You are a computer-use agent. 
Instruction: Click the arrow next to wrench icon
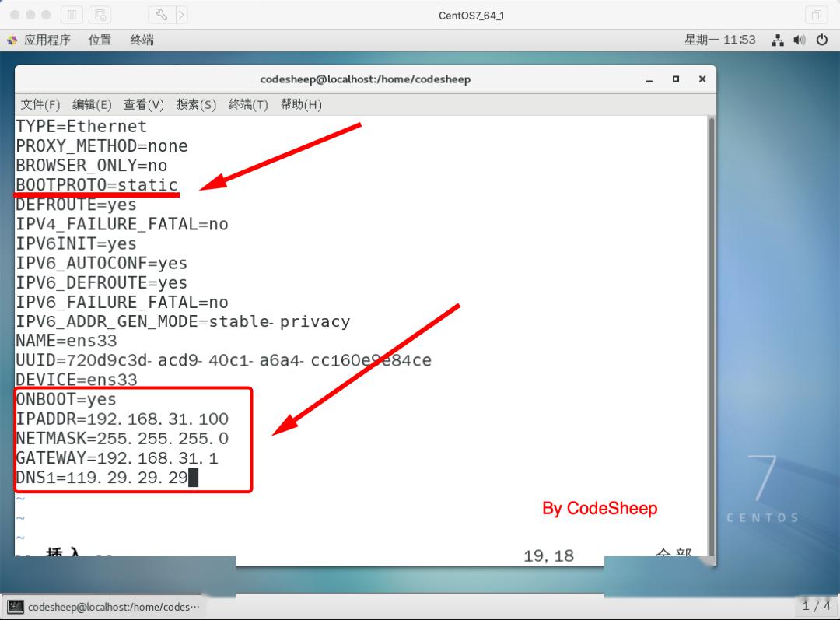(181, 15)
